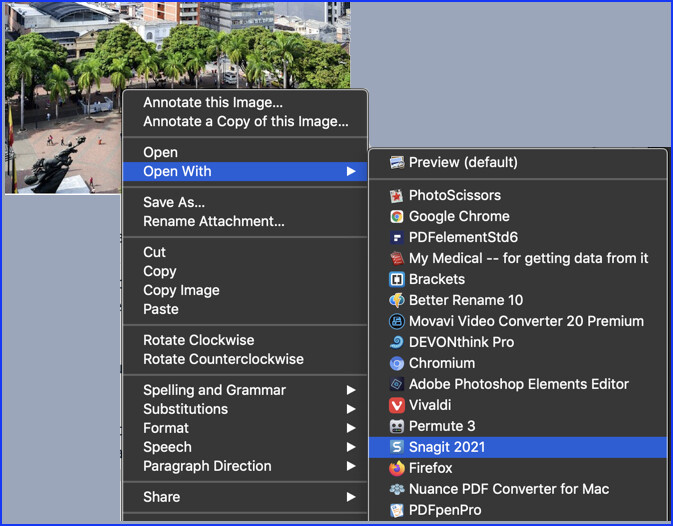Click the Movavi Video Converter icon
The width and height of the screenshot is (673, 526).
tap(397, 321)
